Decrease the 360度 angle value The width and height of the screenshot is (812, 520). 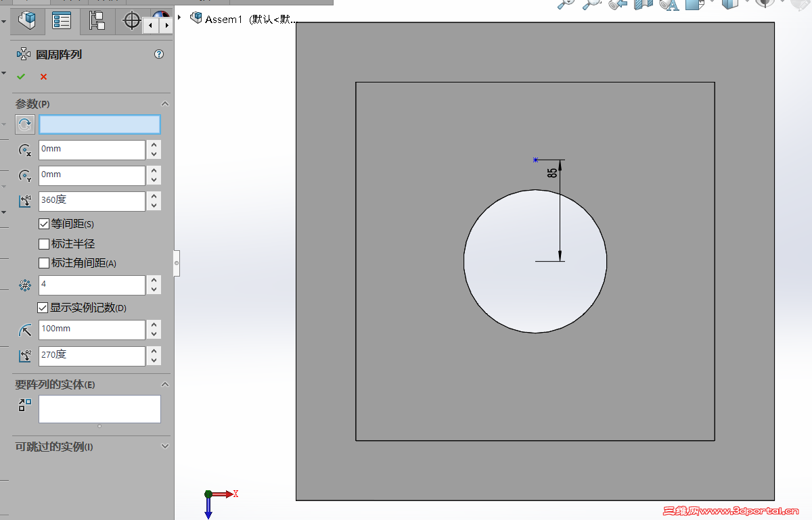tap(154, 206)
